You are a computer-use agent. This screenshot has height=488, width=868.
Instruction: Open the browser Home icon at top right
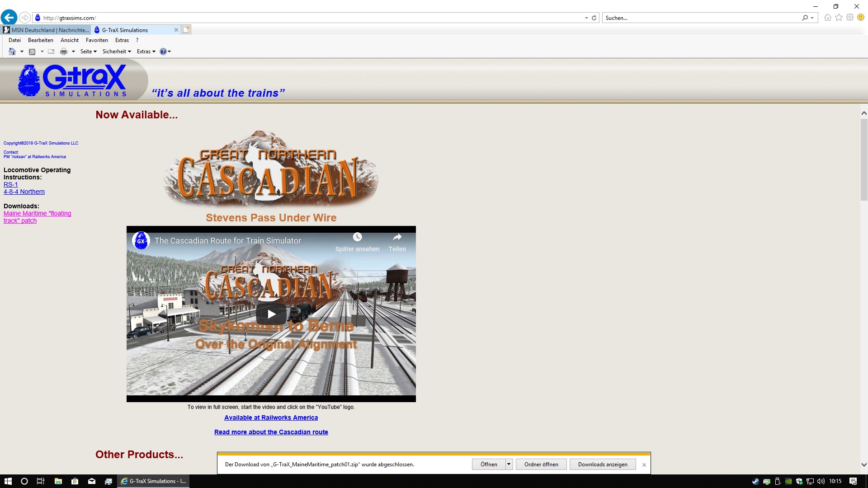point(828,18)
